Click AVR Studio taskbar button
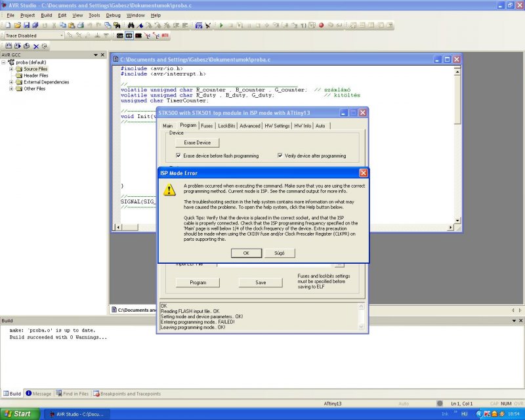Screen dimensions: 525x420 [x=77, y=414]
